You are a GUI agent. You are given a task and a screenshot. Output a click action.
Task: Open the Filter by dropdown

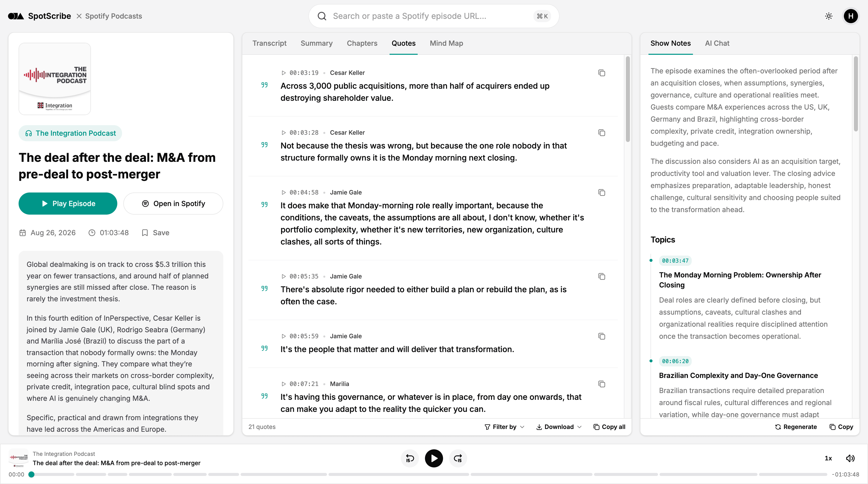click(504, 427)
